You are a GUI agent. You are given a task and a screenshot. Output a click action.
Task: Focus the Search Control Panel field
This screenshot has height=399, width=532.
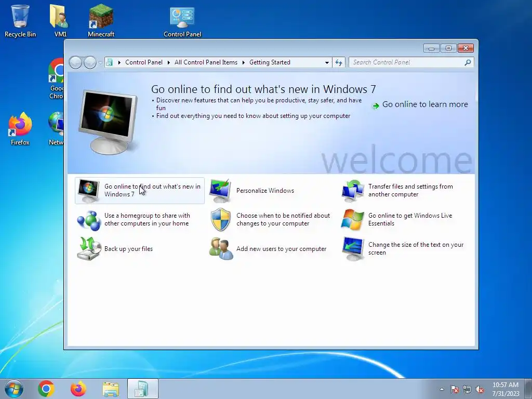point(411,62)
